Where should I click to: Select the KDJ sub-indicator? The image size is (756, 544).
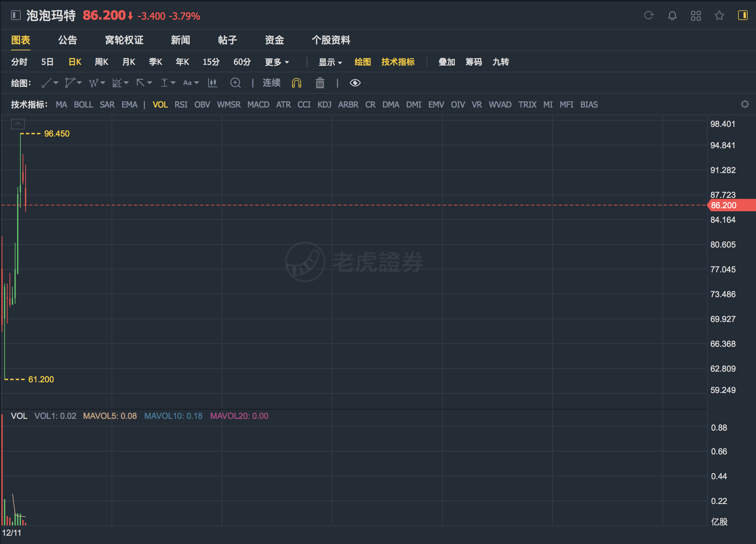[x=325, y=104]
